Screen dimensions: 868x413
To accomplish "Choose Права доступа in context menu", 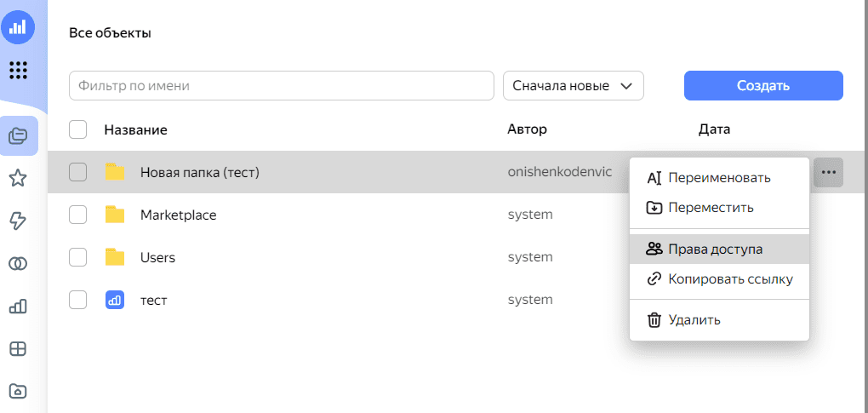I will (x=715, y=249).
